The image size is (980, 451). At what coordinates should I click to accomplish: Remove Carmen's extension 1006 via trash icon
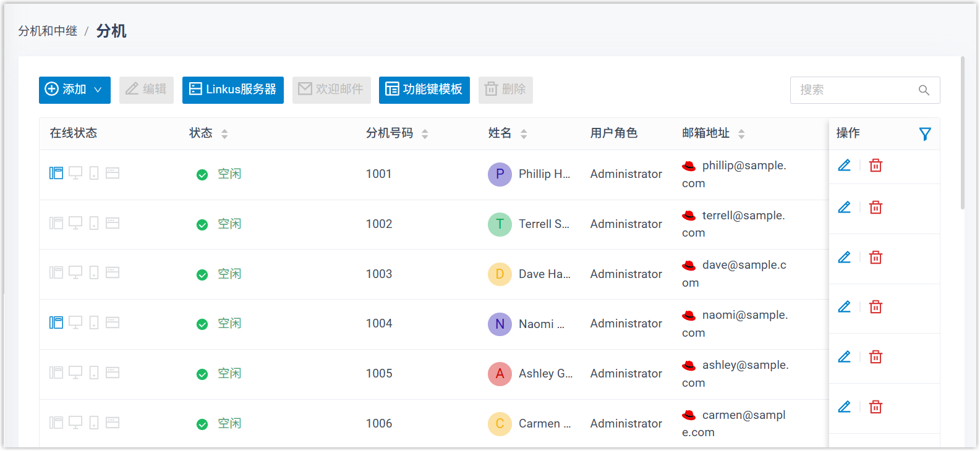(x=876, y=407)
